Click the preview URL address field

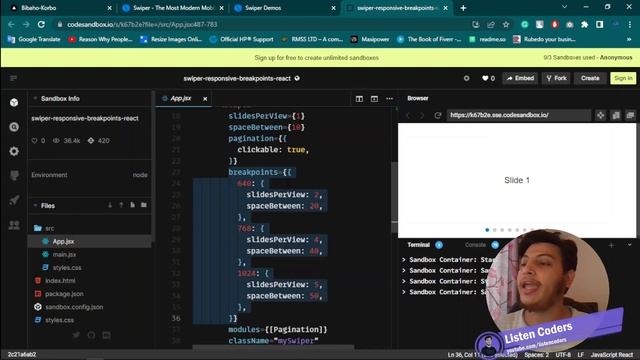click(x=518, y=115)
